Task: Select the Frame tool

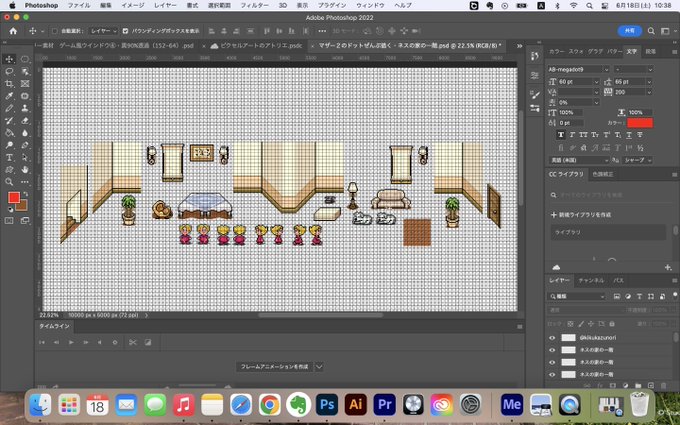Action: (x=25, y=83)
